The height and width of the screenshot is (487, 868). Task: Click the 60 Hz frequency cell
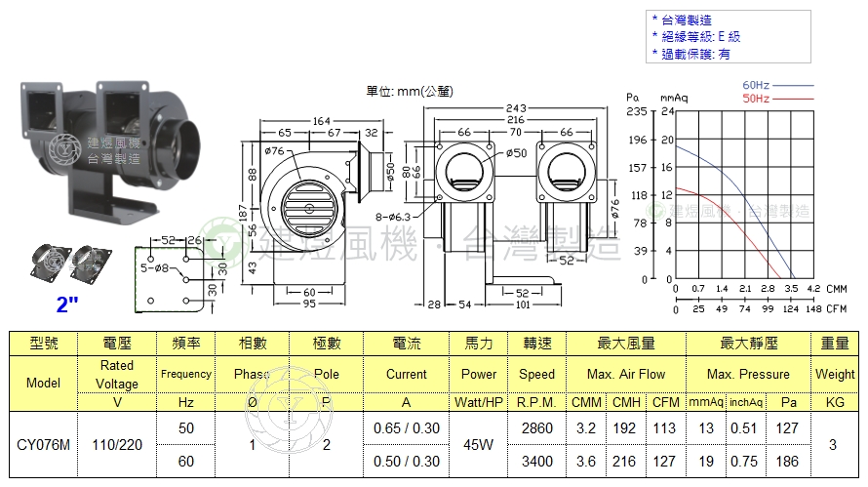click(186, 462)
